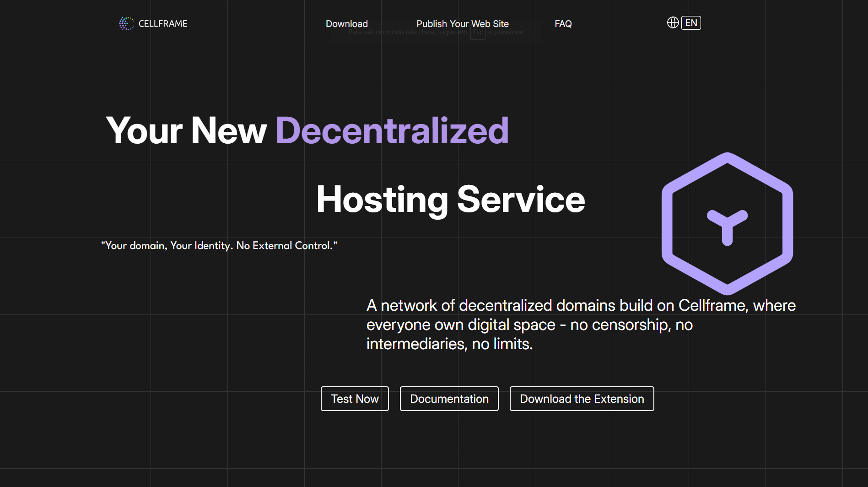Select the quoted tagline text
The width and height of the screenshot is (868, 487).
point(220,245)
